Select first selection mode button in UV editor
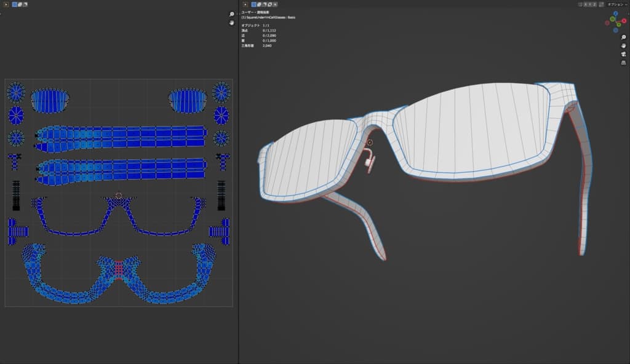The image size is (630, 364). click(x=15, y=4)
